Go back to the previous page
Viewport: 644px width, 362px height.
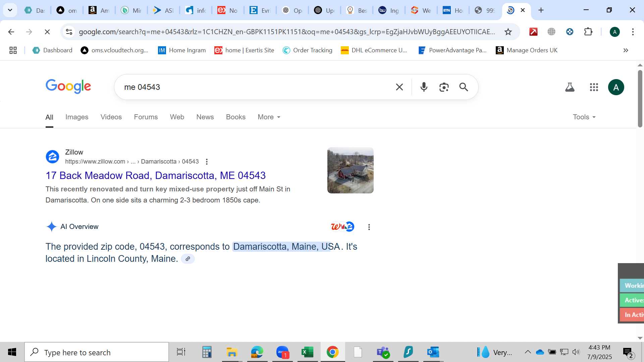click(11, 32)
